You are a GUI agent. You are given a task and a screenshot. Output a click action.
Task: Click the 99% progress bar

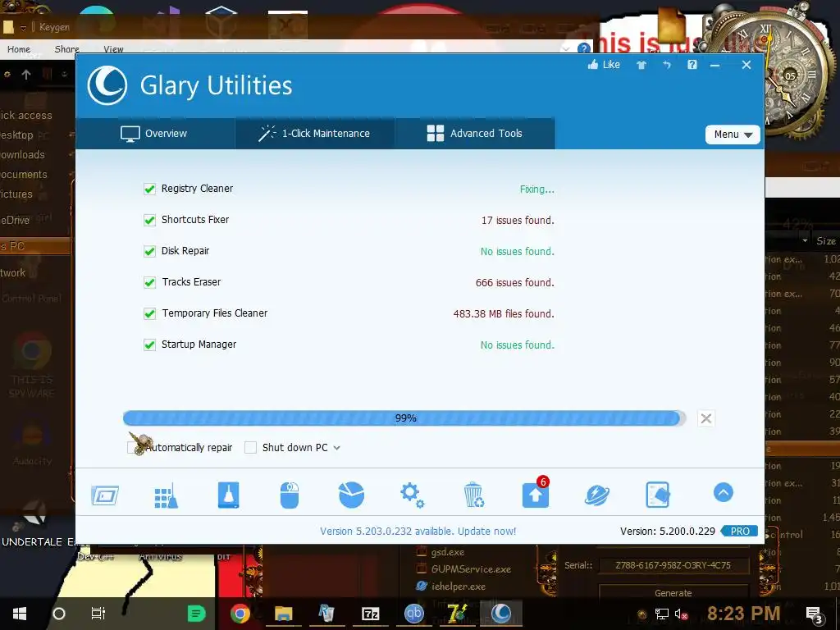(404, 418)
